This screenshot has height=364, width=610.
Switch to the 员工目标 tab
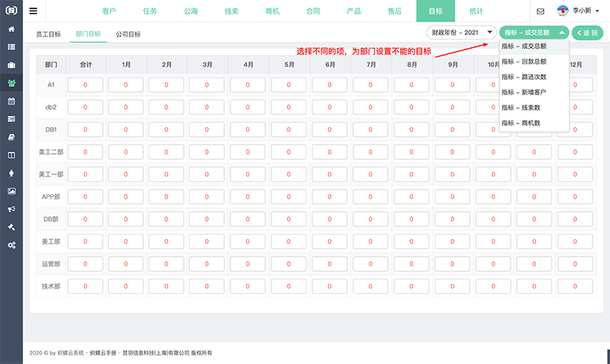click(49, 34)
